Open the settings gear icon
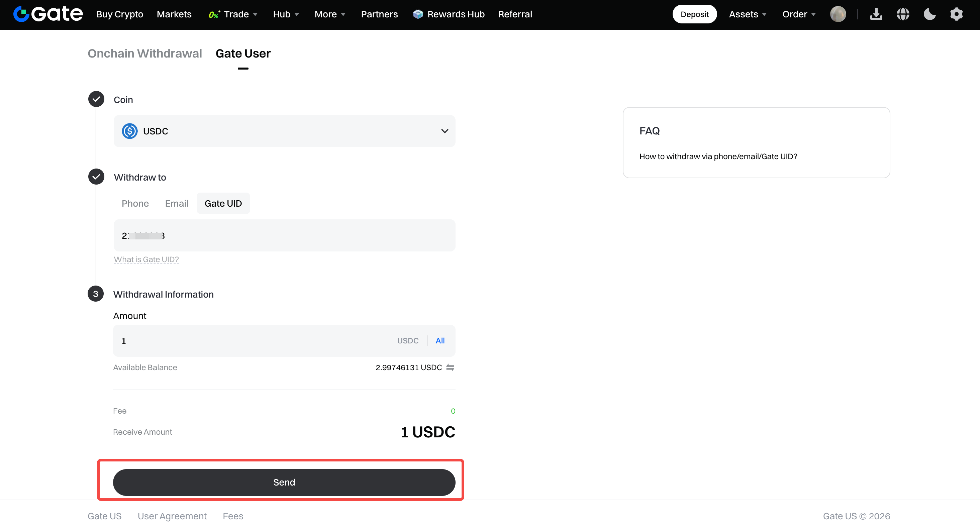 point(956,14)
